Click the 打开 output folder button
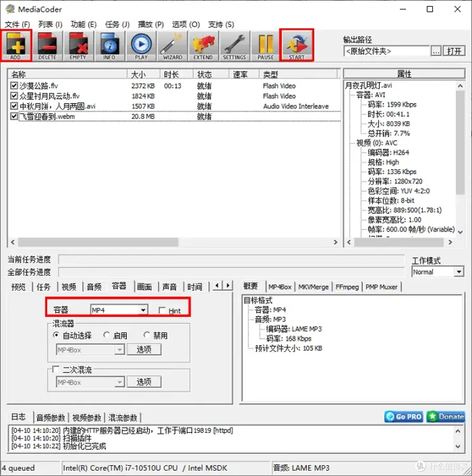 coord(454,51)
